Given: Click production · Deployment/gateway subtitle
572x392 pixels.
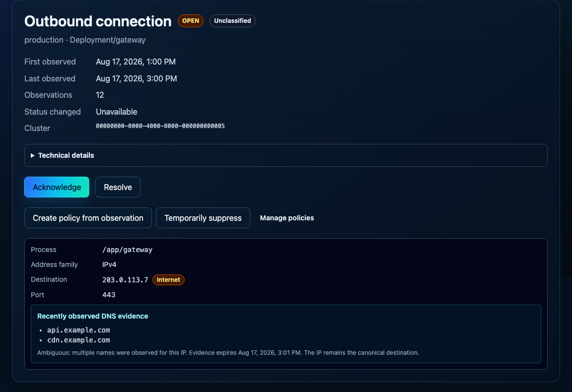Looking at the screenshot, I should click(x=85, y=40).
